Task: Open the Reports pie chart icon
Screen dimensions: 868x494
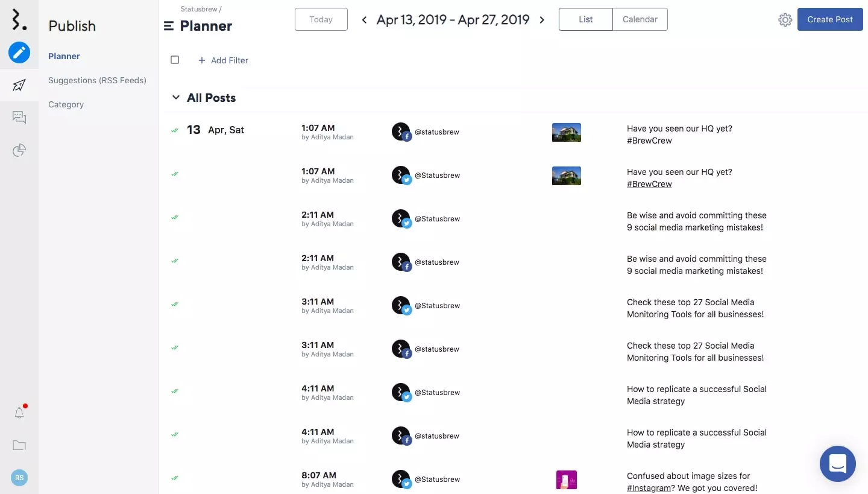Action: click(19, 150)
